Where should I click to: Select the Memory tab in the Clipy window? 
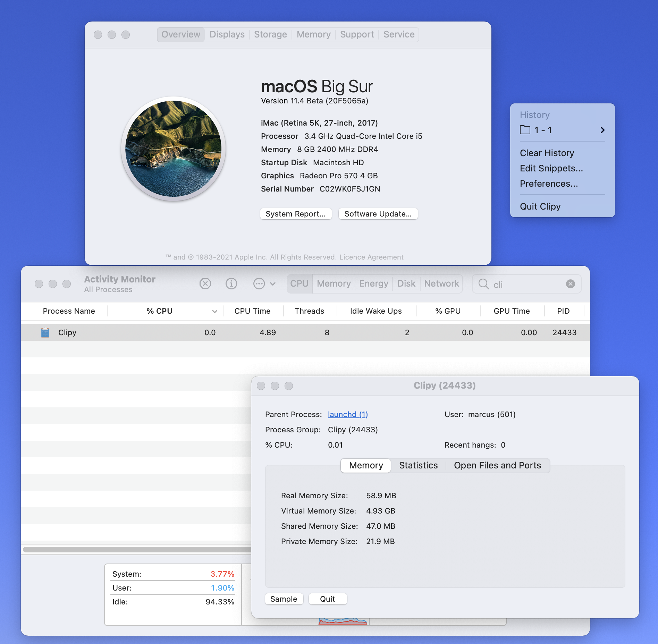pyautogui.click(x=366, y=465)
